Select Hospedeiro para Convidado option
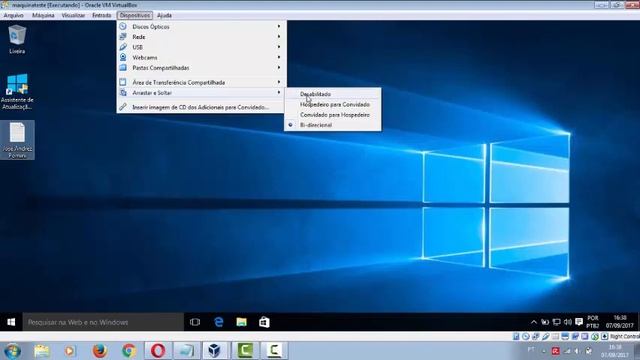Viewport: 640px width, 360px height. [333, 104]
